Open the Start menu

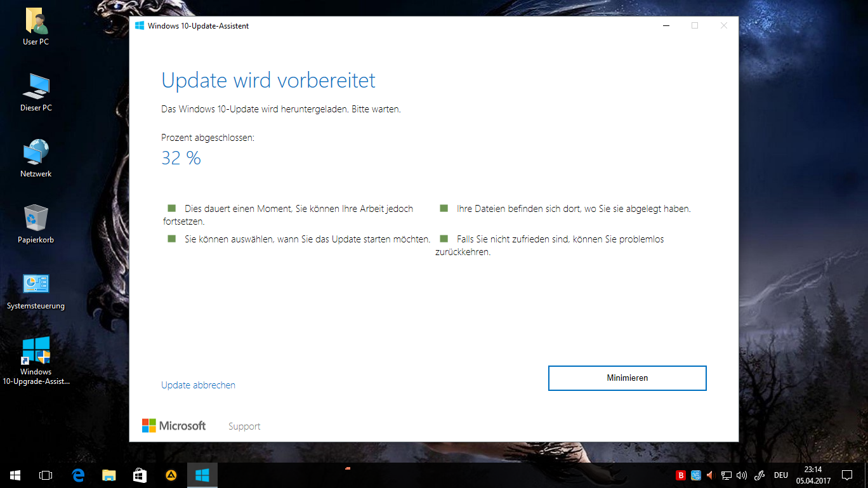(15, 475)
